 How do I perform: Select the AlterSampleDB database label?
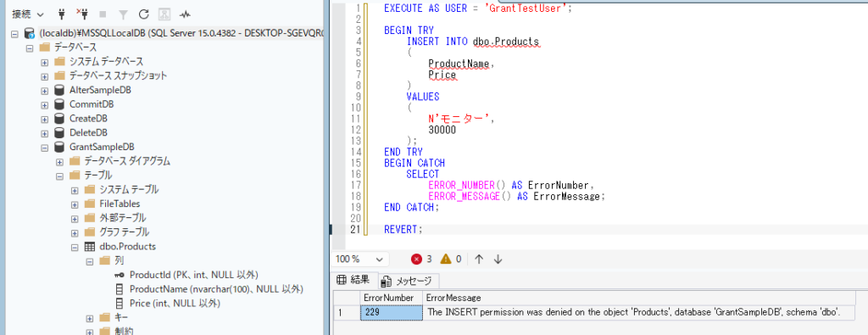(100, 90)
